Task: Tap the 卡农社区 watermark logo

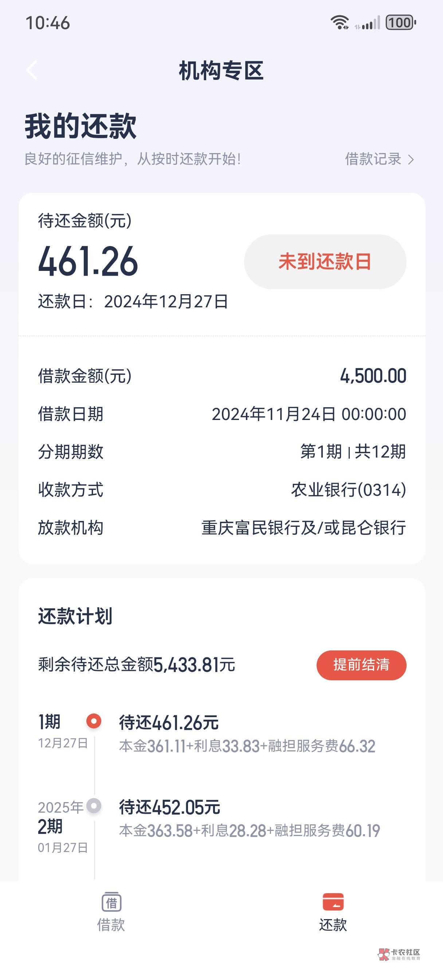Action: point(399,954)
